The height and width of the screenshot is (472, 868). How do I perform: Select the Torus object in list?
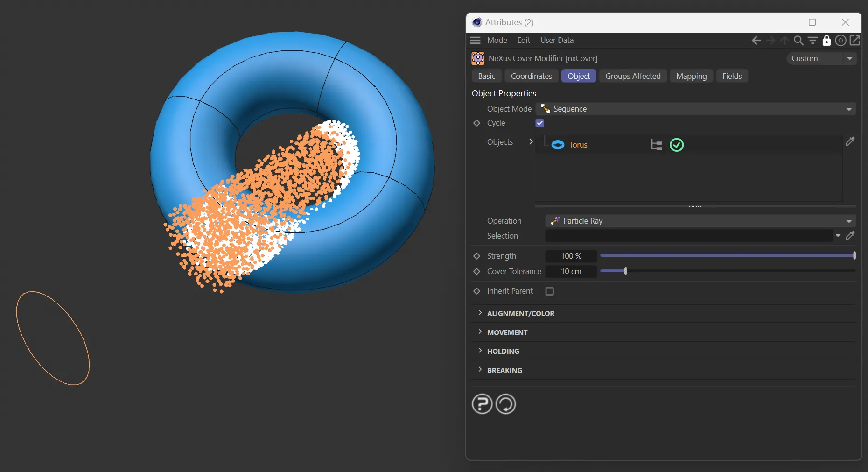click(x=578, y=145)
